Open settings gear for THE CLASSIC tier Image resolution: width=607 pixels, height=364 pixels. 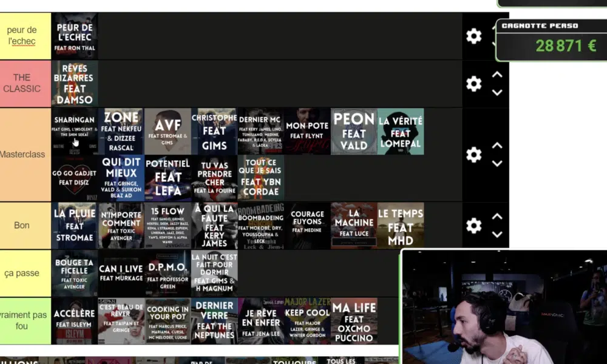(x=473, y=84)
